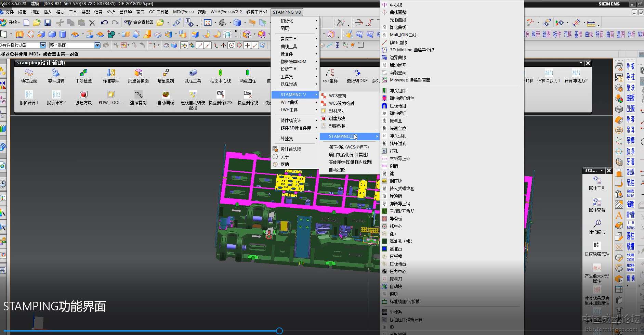Viewport: 644px width, 335px height.
Task: Open the 分析 menu
Action: (x=111, y=12)
